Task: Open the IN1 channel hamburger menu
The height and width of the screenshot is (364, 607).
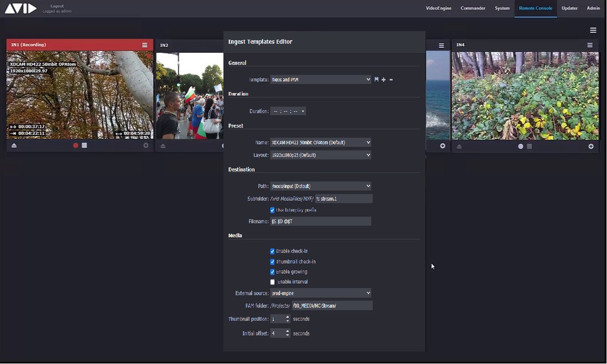Action: (144, 44)
